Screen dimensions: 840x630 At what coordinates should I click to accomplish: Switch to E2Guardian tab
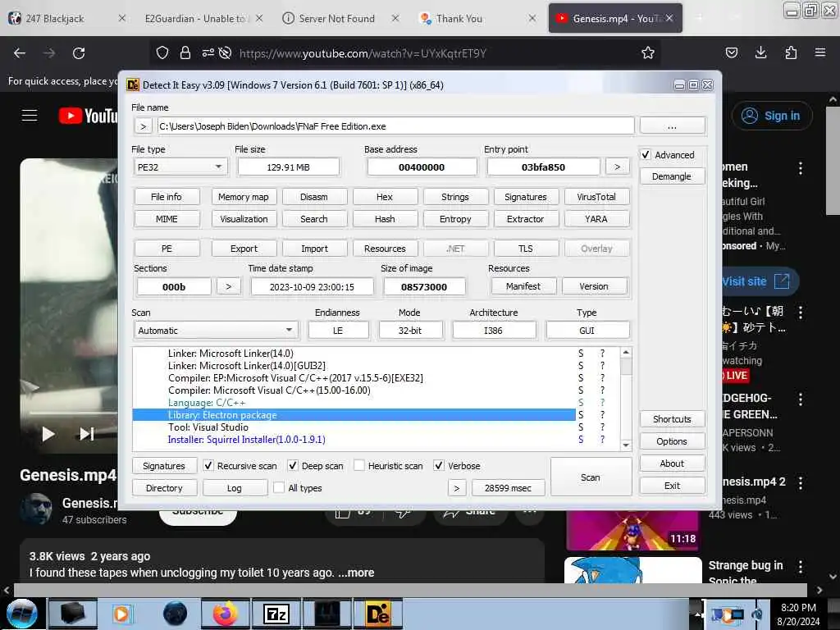tap(203, 18)
